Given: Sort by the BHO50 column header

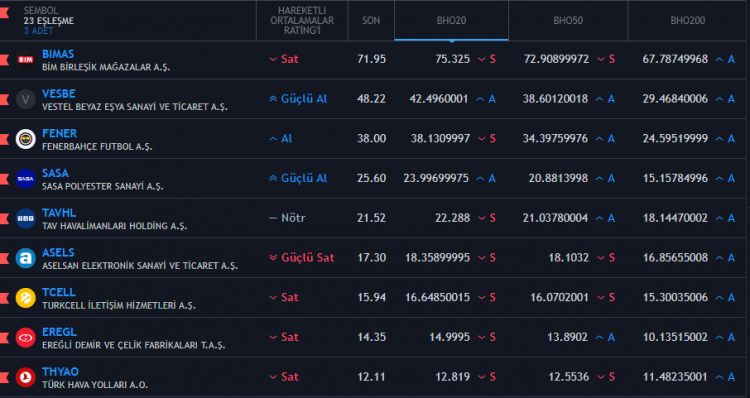Looking at the screenshot, I should pos(568,21).
